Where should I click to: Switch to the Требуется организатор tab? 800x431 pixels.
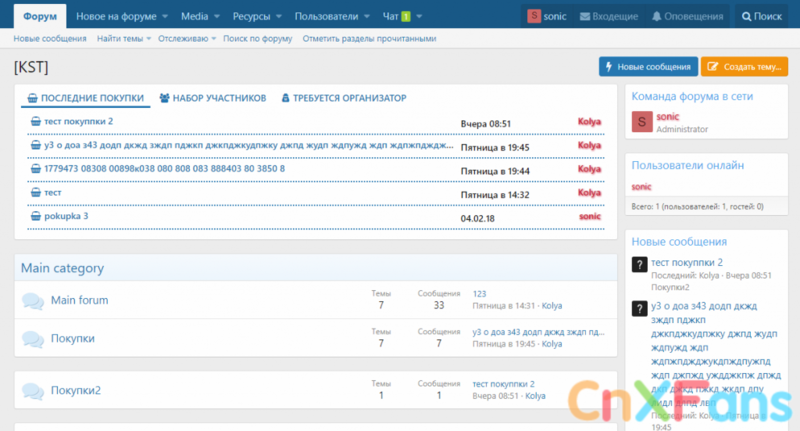(x=343, y=98)
